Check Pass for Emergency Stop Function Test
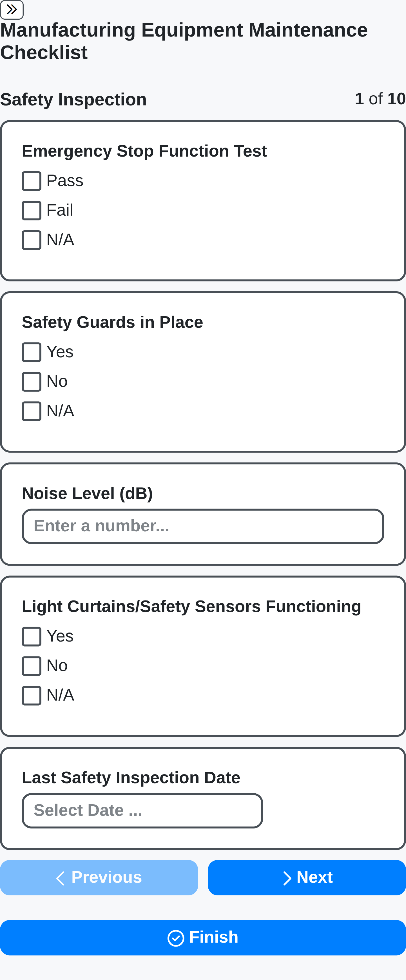This screenshot has width=406, height=980. coord(32,181)
